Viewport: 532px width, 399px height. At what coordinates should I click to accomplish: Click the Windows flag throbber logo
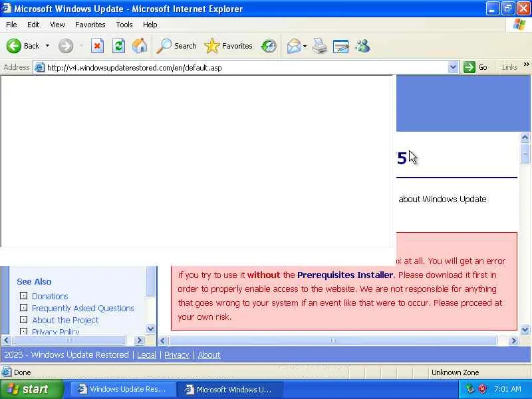(519, 25)
